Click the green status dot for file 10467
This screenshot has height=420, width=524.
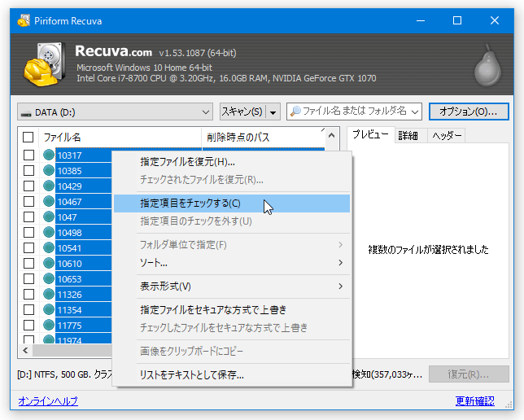49,201
